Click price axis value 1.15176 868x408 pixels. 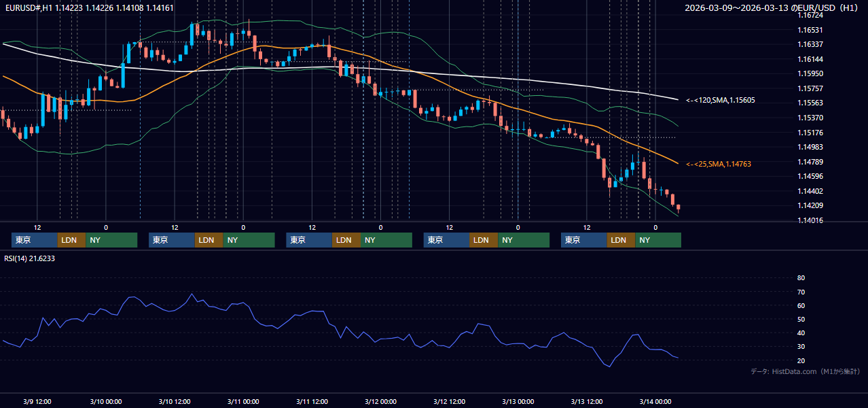pos(810,133)
